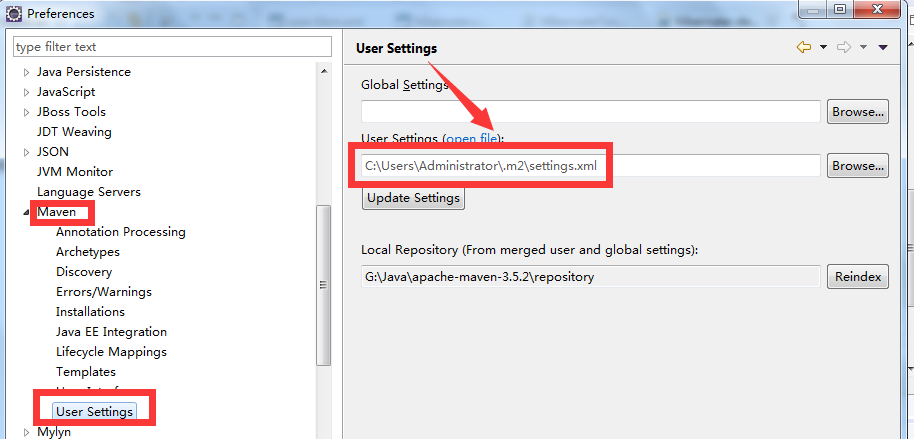Screen dimensions: 914x439
Task: Close the Preferences window
Action: coord(877,9)
